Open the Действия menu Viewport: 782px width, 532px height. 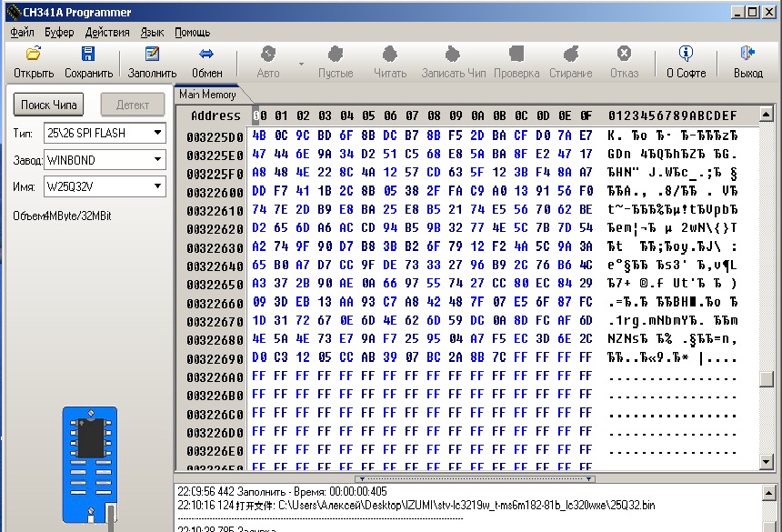[106, 32]
